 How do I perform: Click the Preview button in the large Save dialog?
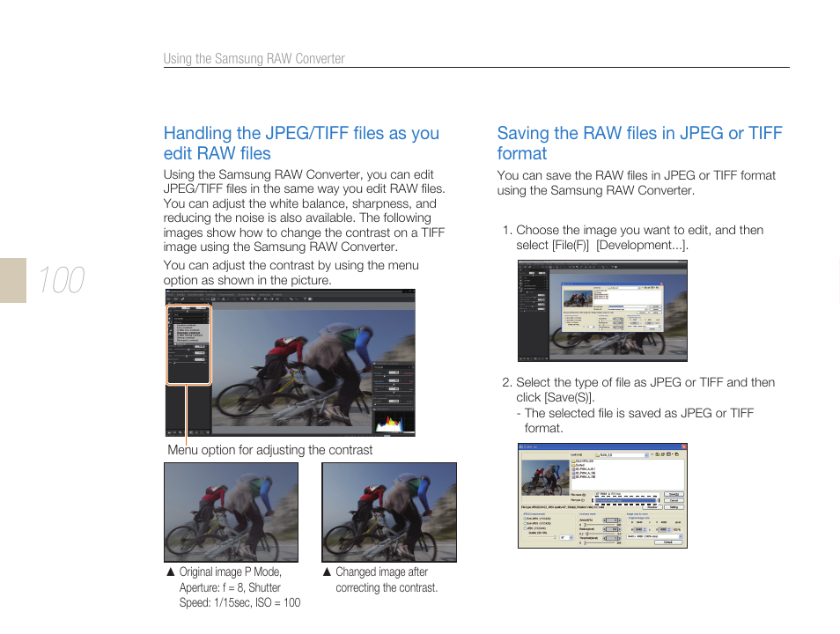click(x=652, y=507)
